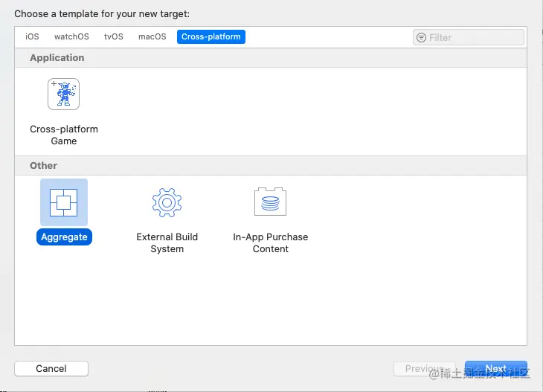Open the watchOS platform tab
Viewport: 543px width, 392px height.
coord(71,36)
